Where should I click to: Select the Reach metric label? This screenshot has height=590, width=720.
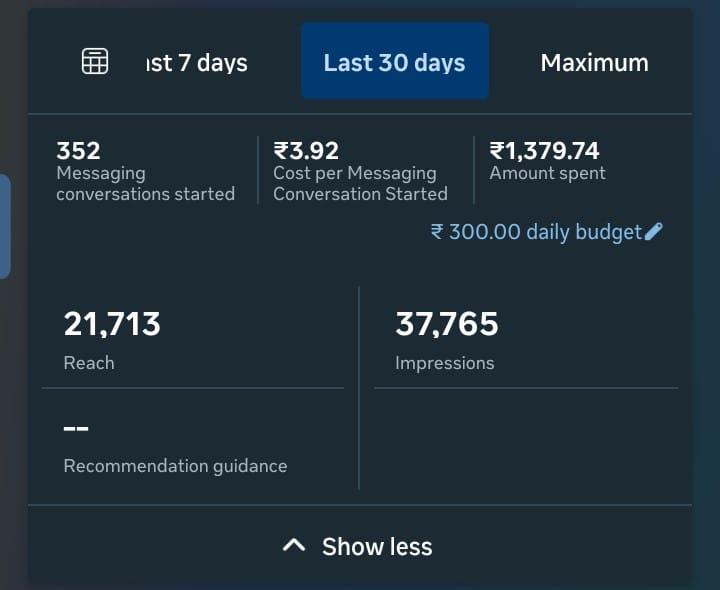pos(89,363)
